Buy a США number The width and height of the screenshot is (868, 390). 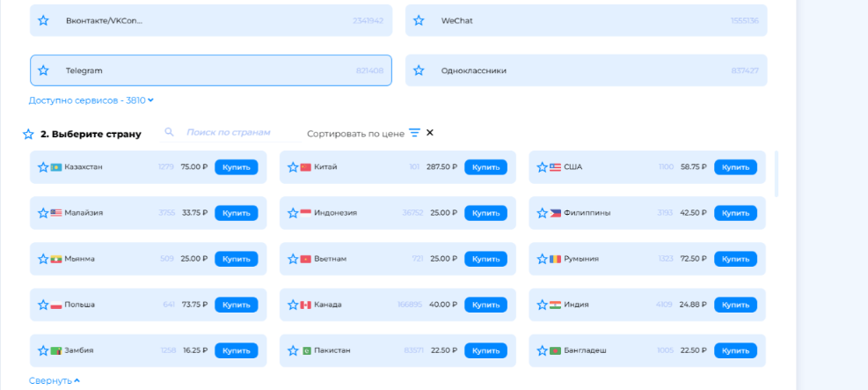click(x=736, y=167)
